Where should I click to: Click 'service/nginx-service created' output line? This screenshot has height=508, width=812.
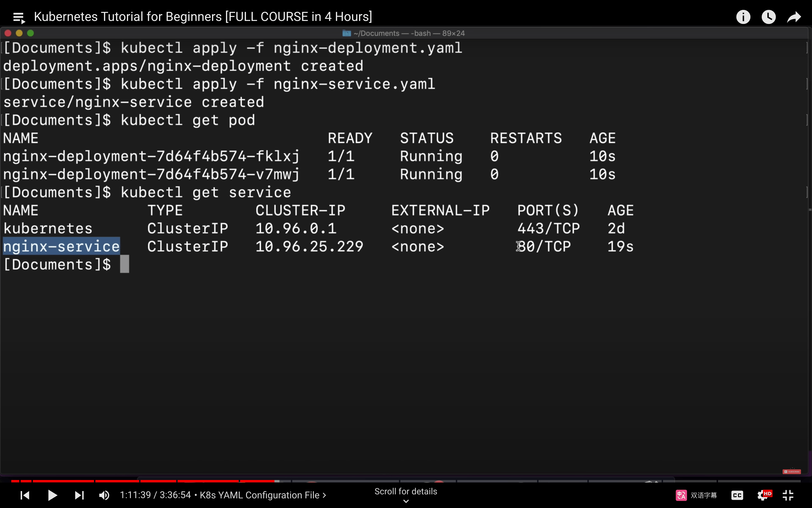click(133, 102)
